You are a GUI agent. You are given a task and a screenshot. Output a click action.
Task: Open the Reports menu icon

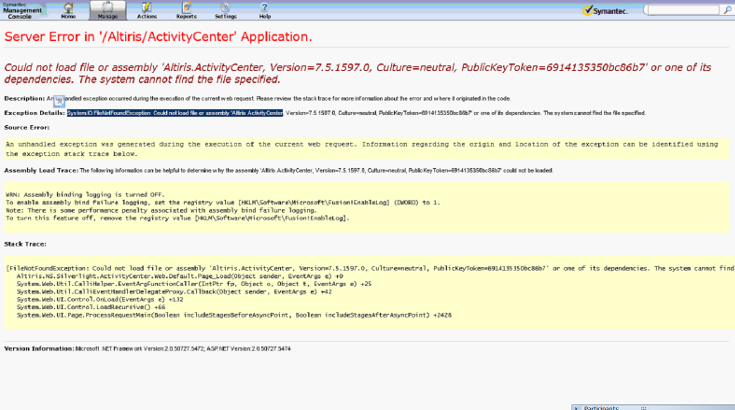[x=186, y=10]
